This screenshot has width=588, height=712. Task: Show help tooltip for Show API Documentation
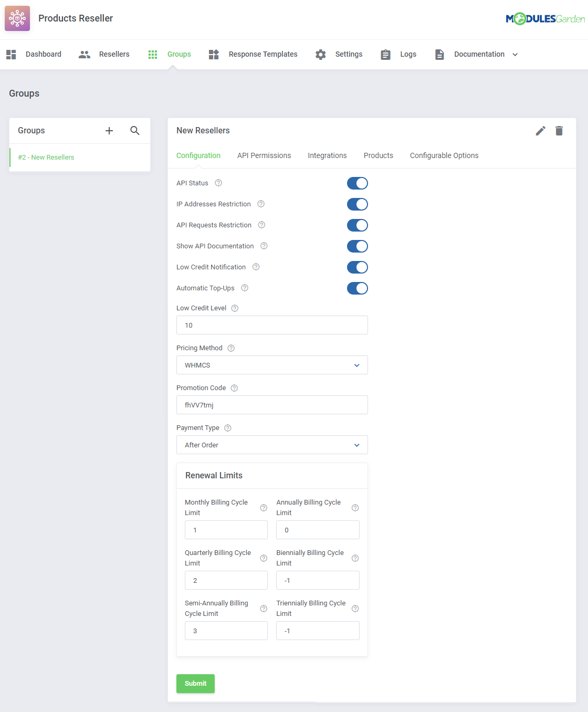(264, 246)
